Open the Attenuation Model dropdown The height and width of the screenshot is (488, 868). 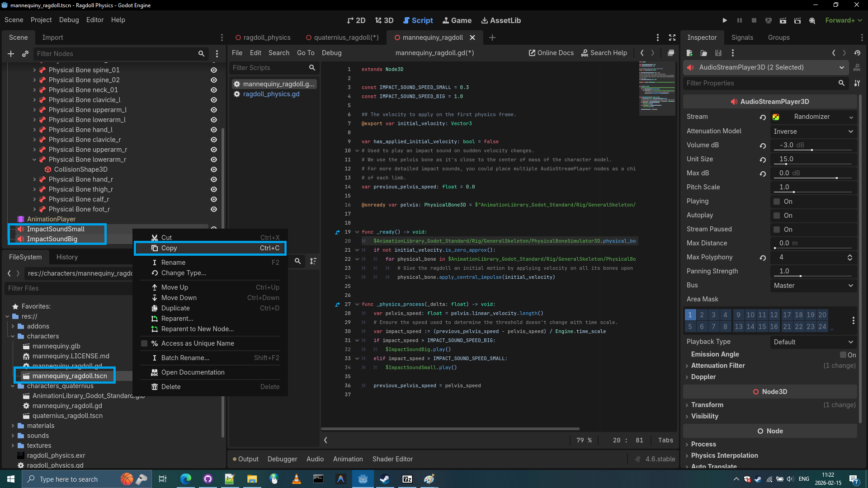[x=813, y=131]
